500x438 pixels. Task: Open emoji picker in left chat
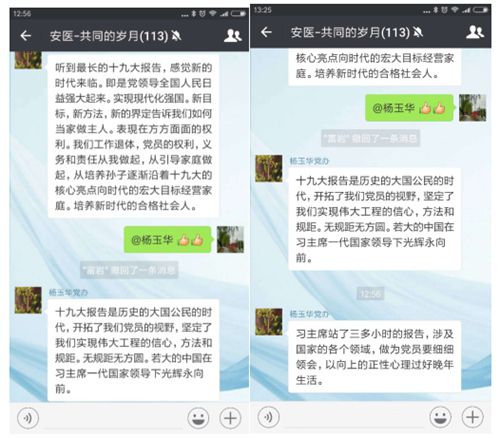[x=198, y=418]
